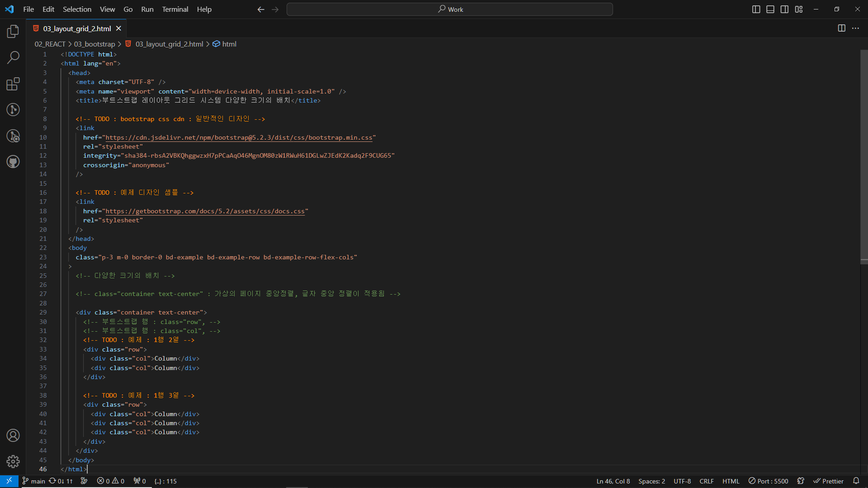Open Run and Debug view icon
This screenshot has width=868, height=488.
[13, 136]
